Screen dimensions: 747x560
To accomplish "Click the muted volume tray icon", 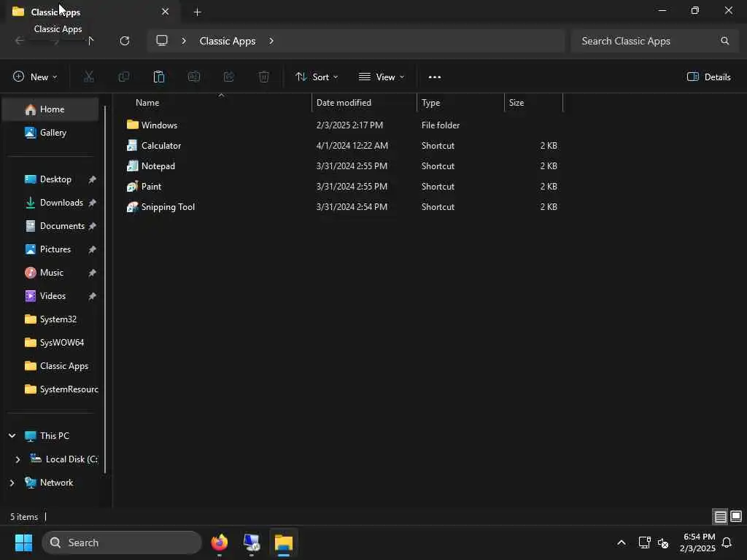I will 662,542.
